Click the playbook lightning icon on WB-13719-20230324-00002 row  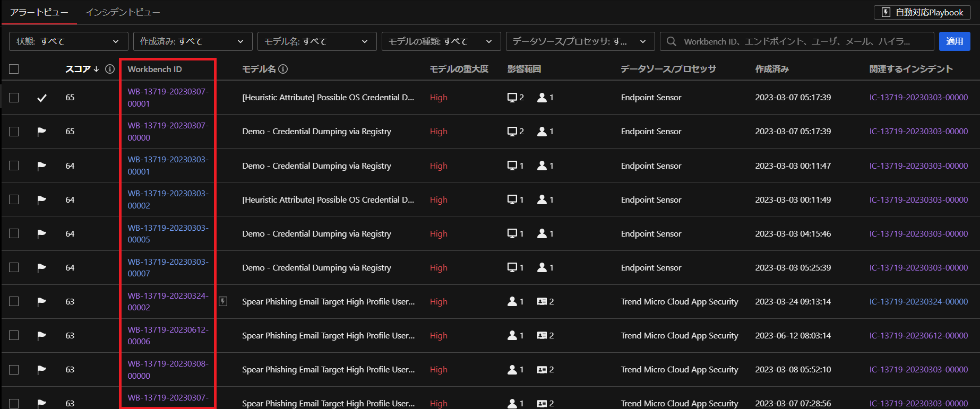click(x=223, y=301)
